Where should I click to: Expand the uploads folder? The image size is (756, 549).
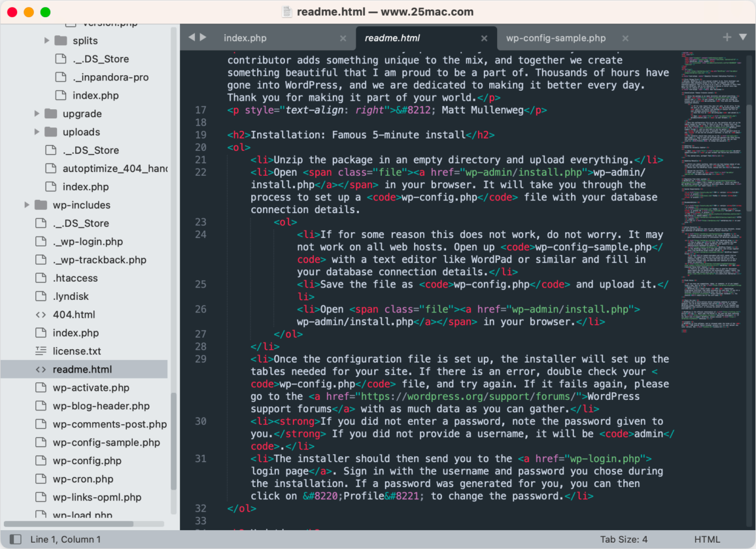(x=37, y=132)
